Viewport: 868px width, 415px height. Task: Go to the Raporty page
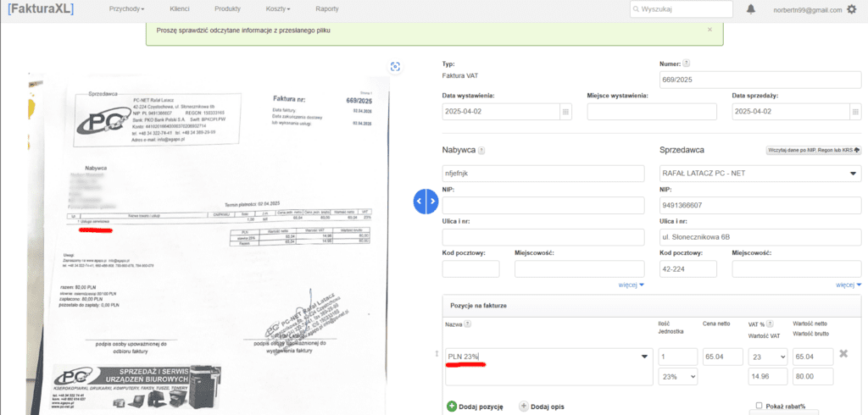click(x=327, y=9)
